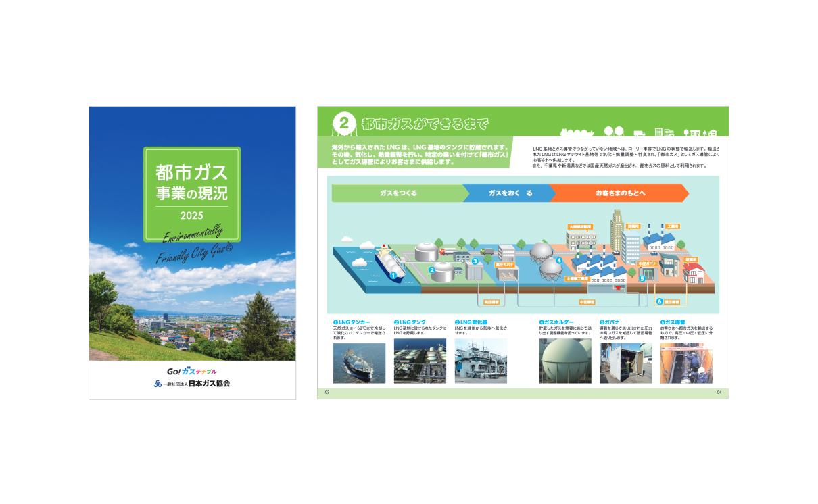Click the ❶LNGタンカー caption heading
This screenshot has width=818, height=504.
(x=352, y=322)
